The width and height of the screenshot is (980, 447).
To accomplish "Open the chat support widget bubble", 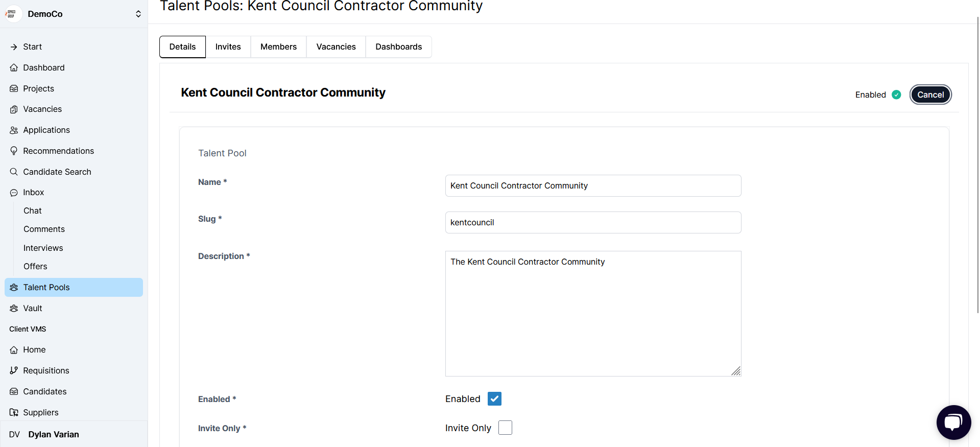I will click(x=953, y=422).
